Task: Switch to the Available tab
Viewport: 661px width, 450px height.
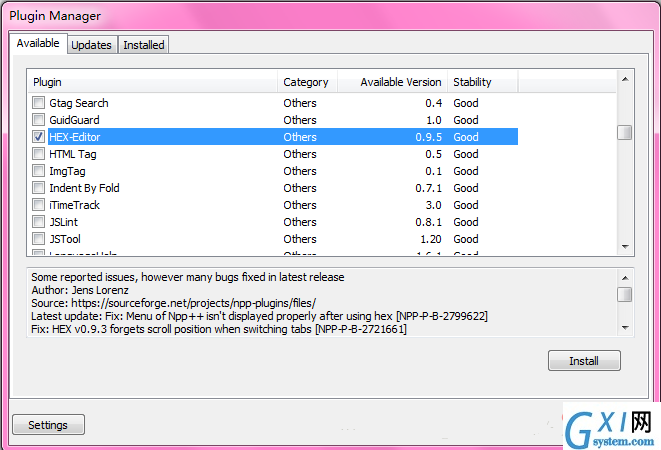Action: click(38, 43)
